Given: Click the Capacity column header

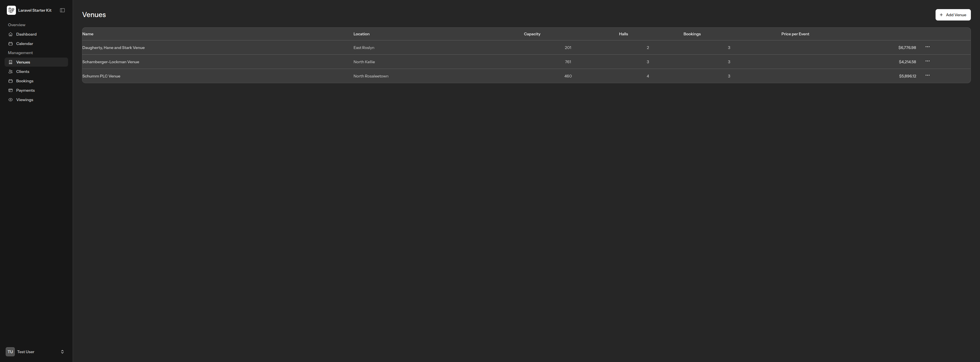Looking at the screenshot, I should [x=532, y=34].
